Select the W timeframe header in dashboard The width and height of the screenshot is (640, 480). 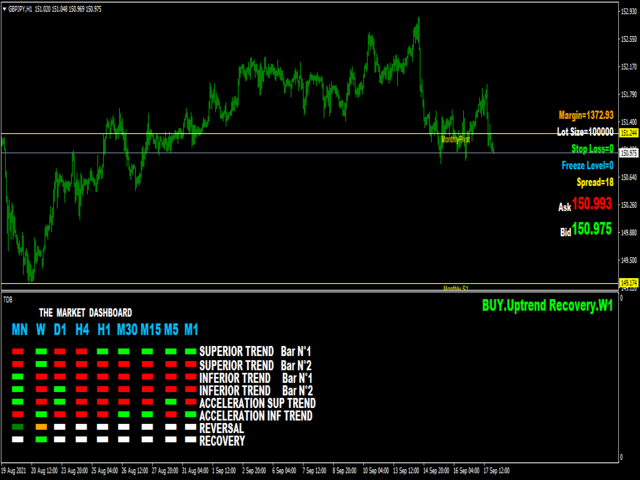click(40, 329)
